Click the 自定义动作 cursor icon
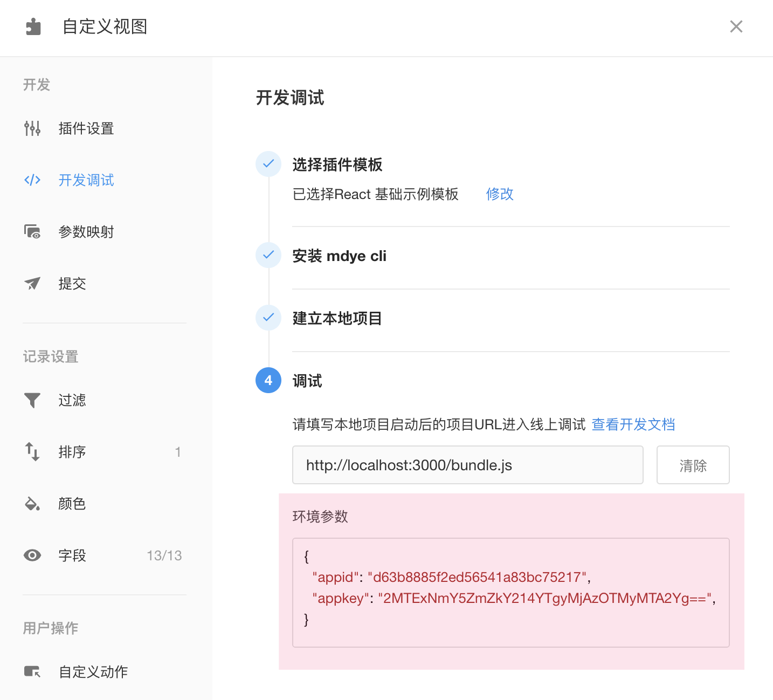Screen dimensions: 773x700 point(32,672)
